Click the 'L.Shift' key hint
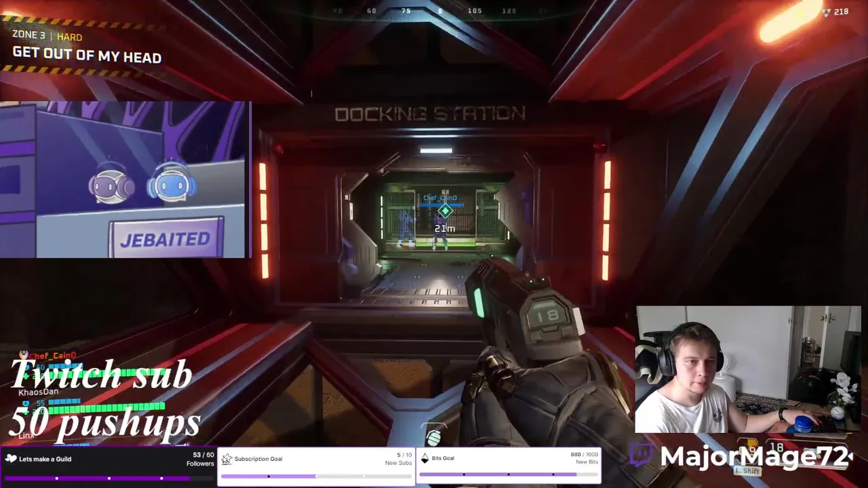The image size is (868, 488). (x=747, y=470)
